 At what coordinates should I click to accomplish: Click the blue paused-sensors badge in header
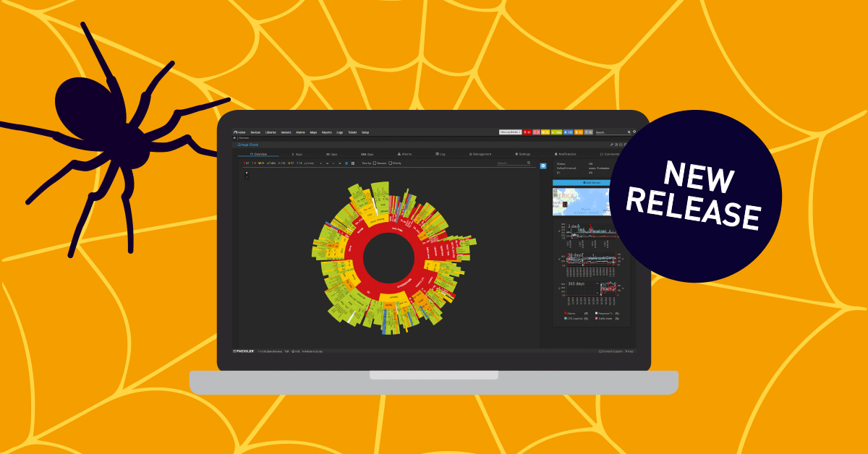click(568, 132)
